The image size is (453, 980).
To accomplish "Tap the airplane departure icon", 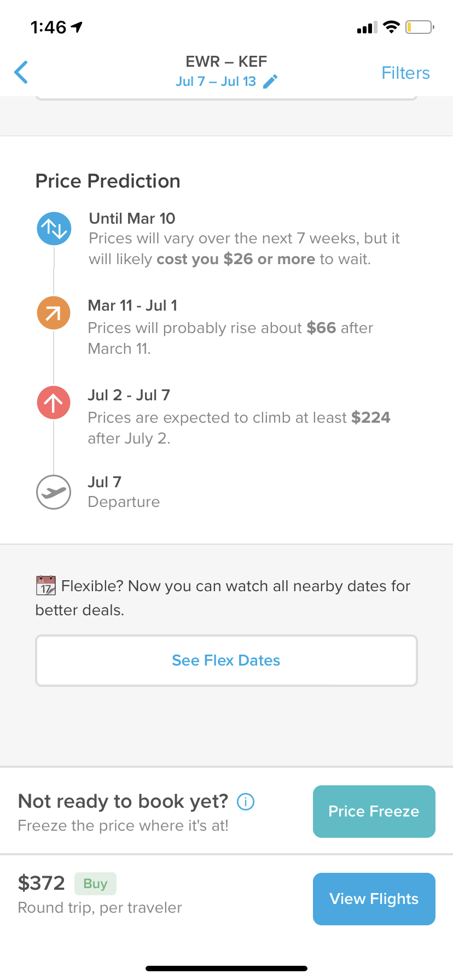I will pos(54,492).
